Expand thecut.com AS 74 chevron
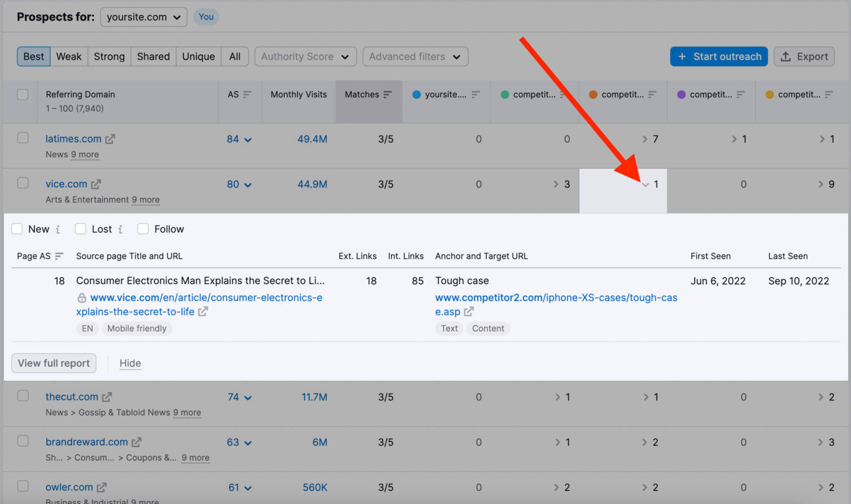The width and height of the screenshot is (851, 504). click(x=248, y=398)
